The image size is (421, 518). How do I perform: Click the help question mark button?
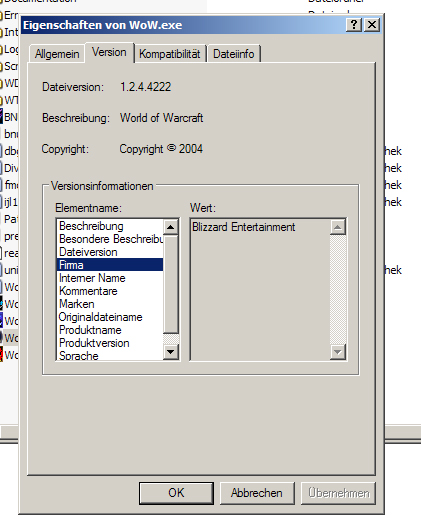354,25
